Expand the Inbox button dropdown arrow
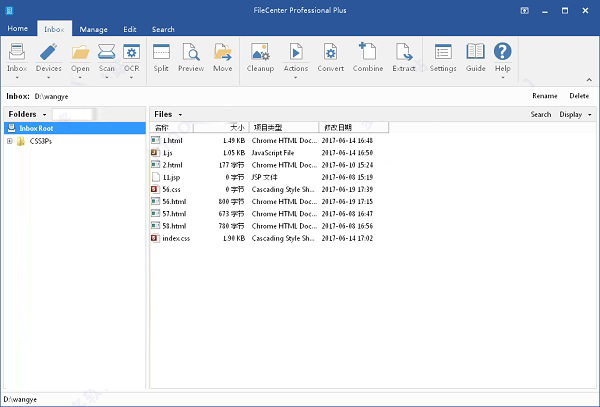This screenshot has width=600, height=407. [17, 78]
